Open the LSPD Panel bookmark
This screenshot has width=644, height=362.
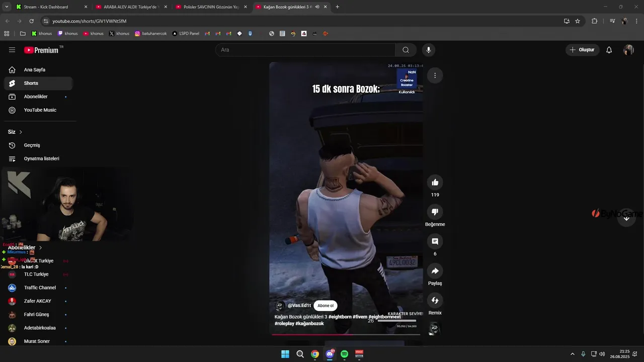pos(186,34)
